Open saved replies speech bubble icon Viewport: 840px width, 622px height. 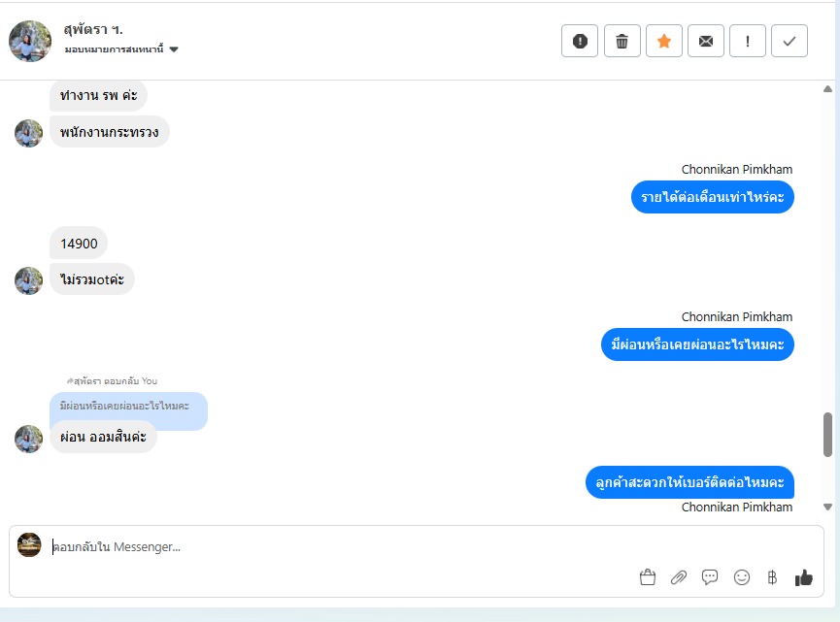click(710, 577)
